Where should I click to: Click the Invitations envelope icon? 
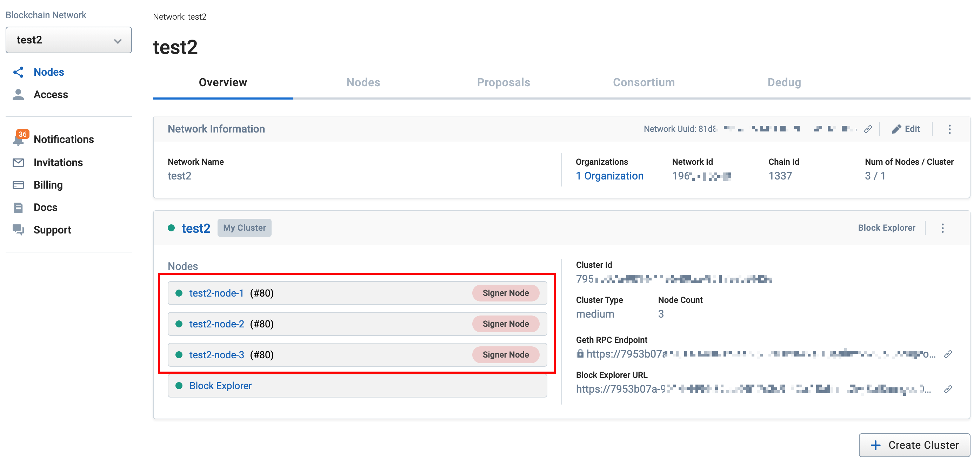[x=18, y=163]
